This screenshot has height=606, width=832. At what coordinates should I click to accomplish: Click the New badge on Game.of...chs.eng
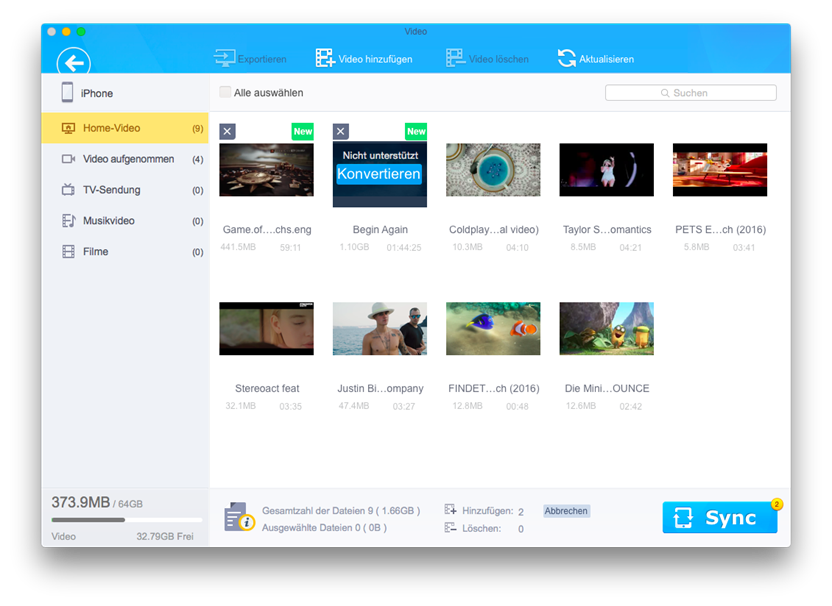click(302, 131)
